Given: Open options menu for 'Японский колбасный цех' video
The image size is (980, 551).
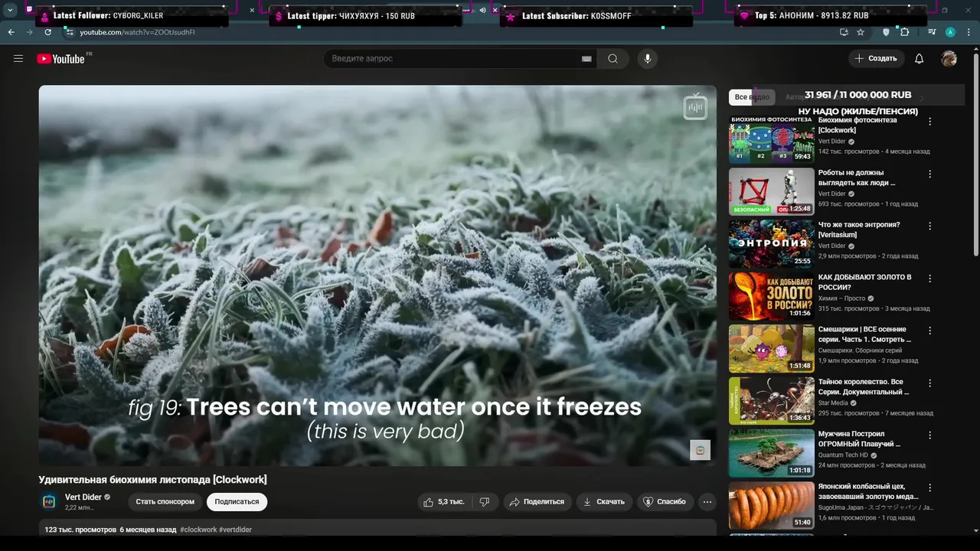Looking at the screenshot, I should point(930,487).
